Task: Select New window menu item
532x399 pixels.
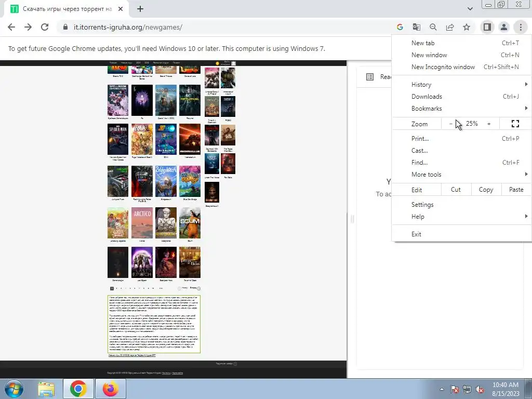Action: [x=461, y=55]
